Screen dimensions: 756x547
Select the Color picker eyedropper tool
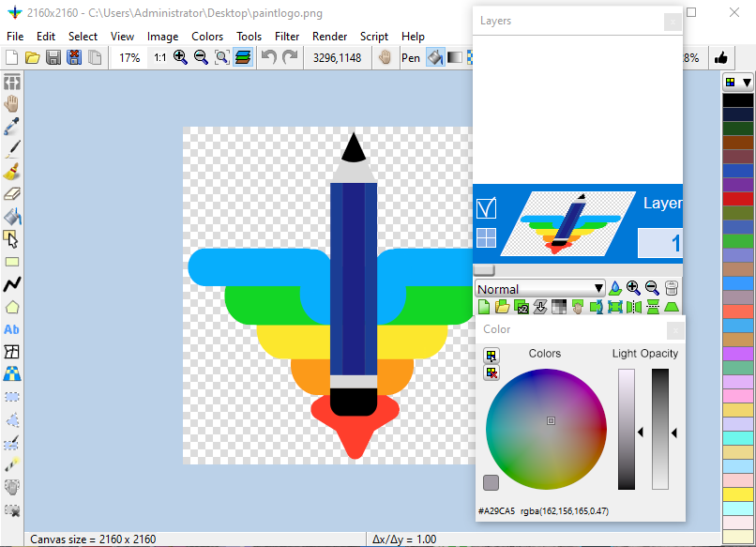point(12,126)
